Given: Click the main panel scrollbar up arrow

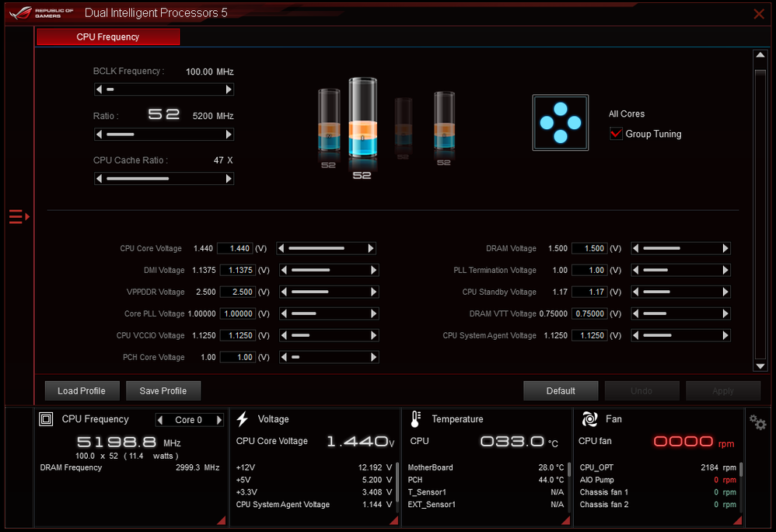Looking at the screenshot, I should (760, 55).
